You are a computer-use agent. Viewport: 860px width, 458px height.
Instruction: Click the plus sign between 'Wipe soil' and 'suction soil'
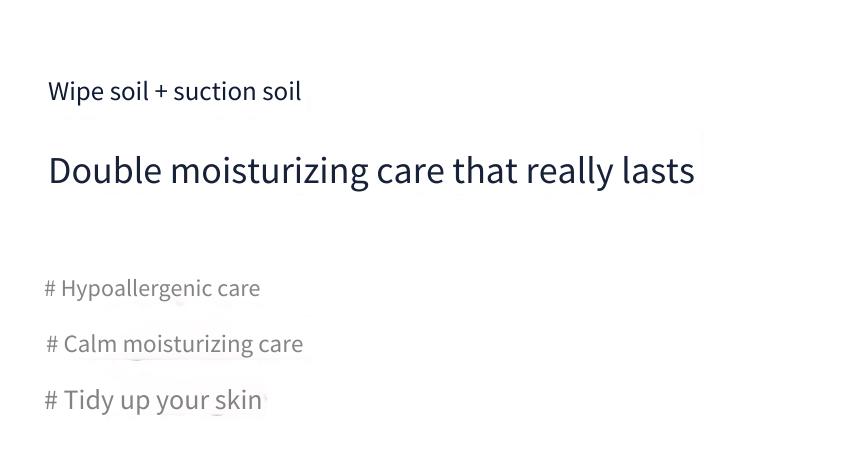161,92
